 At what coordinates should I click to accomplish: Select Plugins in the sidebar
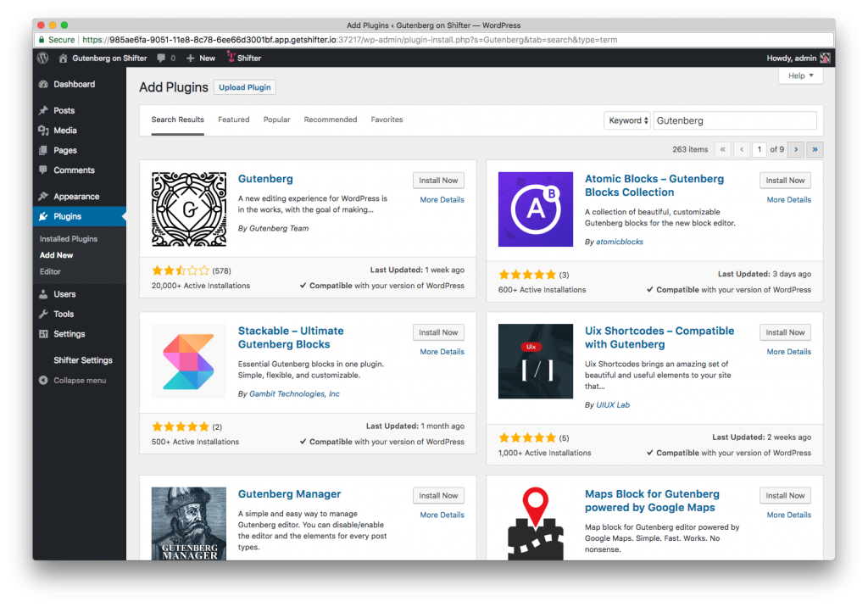tap(79, 216)
